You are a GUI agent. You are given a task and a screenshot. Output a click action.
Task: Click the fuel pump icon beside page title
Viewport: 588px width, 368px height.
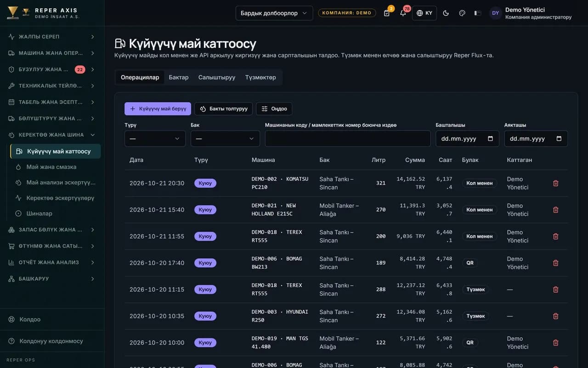click(x=120, y=44)
